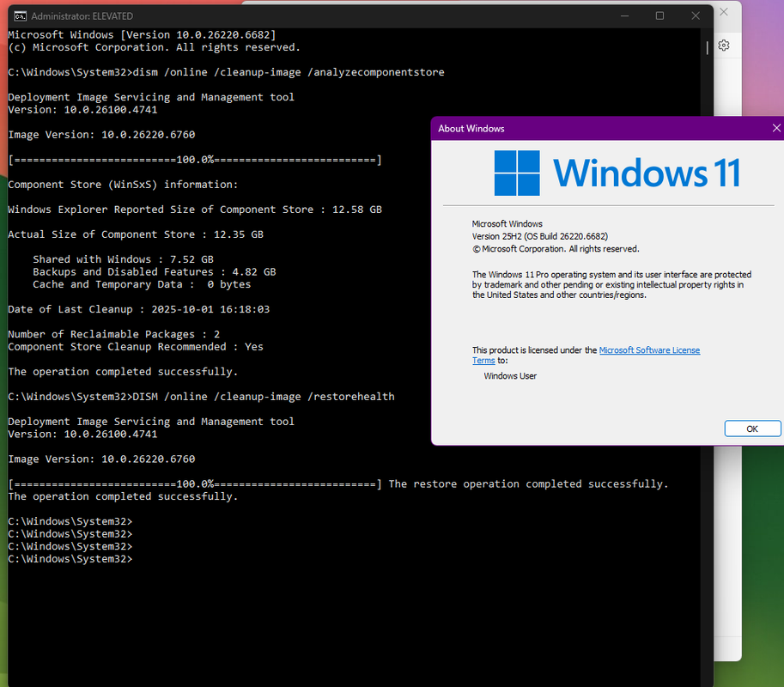Screen dimensions: 784x687
Task: Maximize the Administrator: ELEVATED console window
Action: point(659,16)
